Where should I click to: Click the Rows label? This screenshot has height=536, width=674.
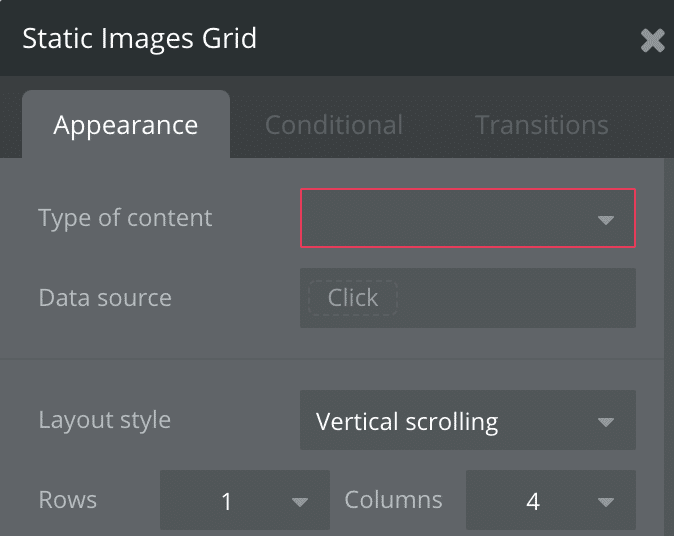coord(68,500)
